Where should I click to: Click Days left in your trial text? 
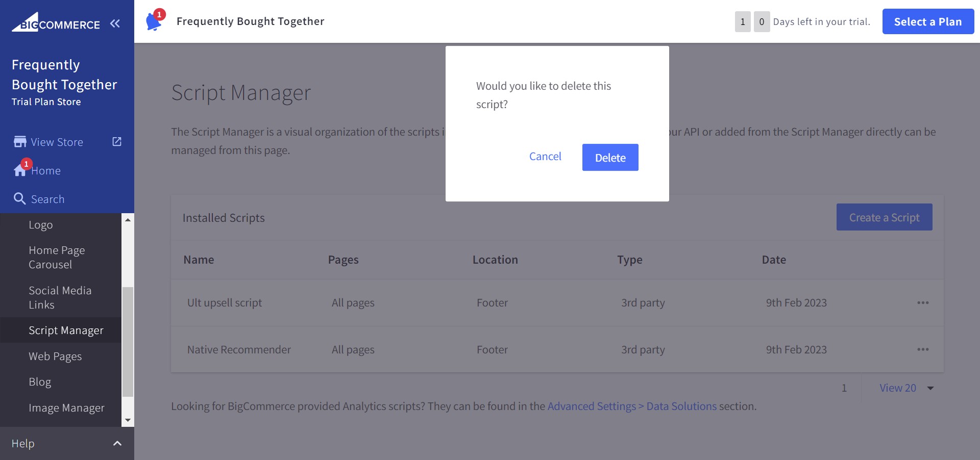pos(821,22)
